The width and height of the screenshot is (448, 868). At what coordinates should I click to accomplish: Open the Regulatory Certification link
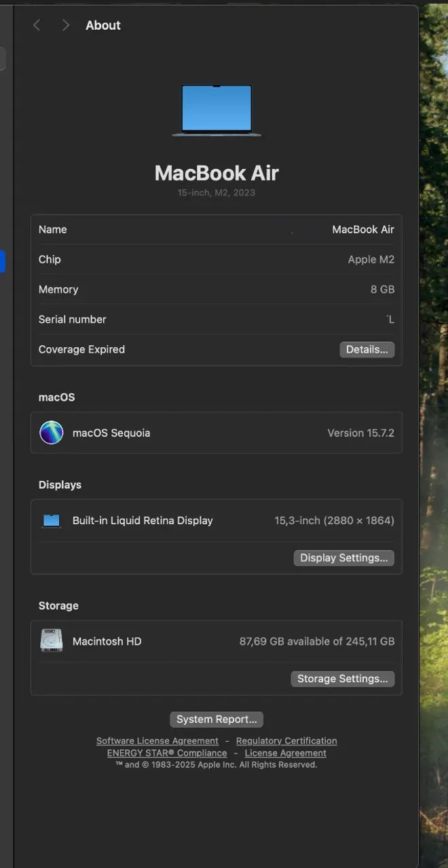coord(286,741)
